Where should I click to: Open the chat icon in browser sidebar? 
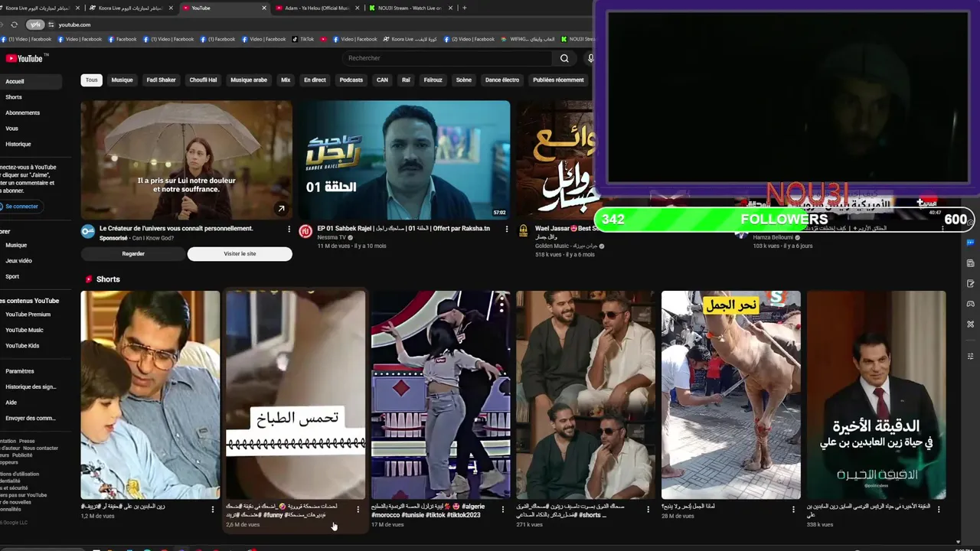pos(970,243)
